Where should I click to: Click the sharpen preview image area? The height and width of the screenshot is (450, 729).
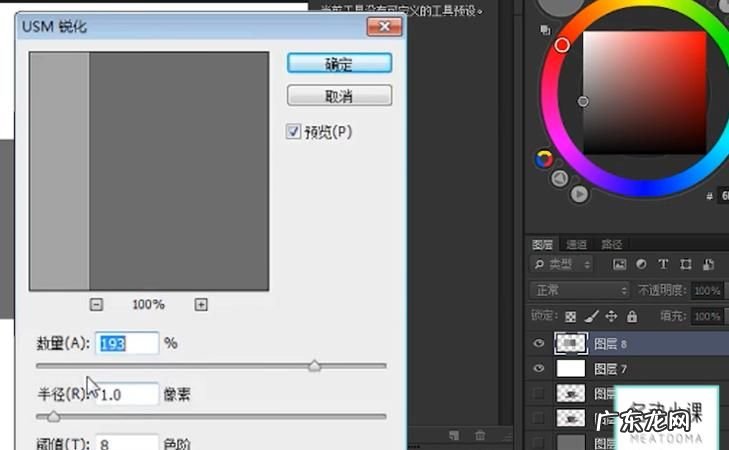tap(149, 171)
